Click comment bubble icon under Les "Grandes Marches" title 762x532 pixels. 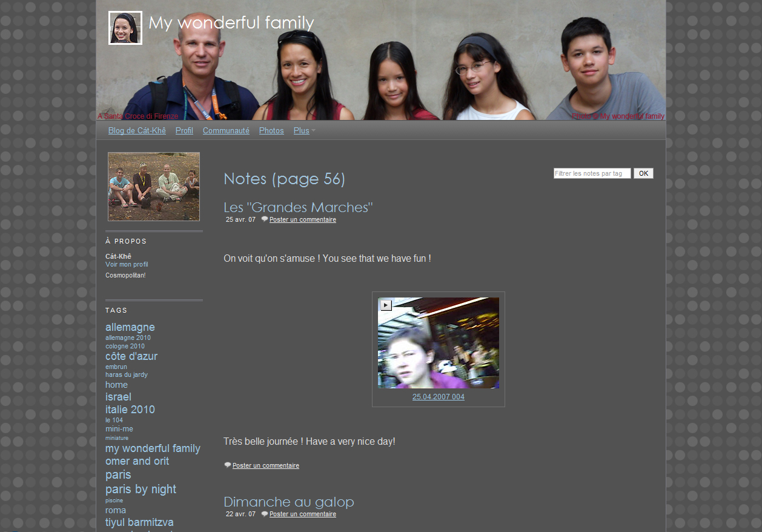click(265, 219)
